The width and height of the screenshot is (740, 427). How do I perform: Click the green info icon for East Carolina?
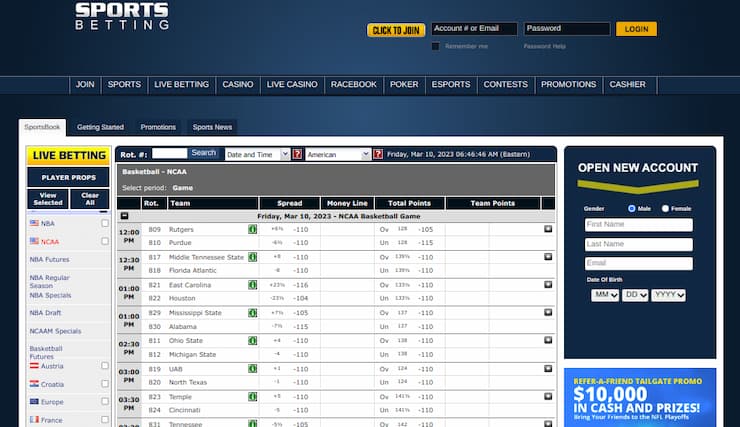click(x=252, y=285)
